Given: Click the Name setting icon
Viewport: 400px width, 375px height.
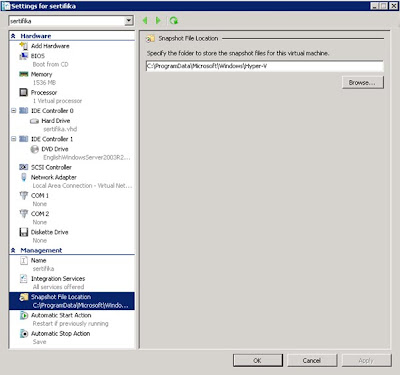Looking at the screenshot, I should click(x=24, y=260).
